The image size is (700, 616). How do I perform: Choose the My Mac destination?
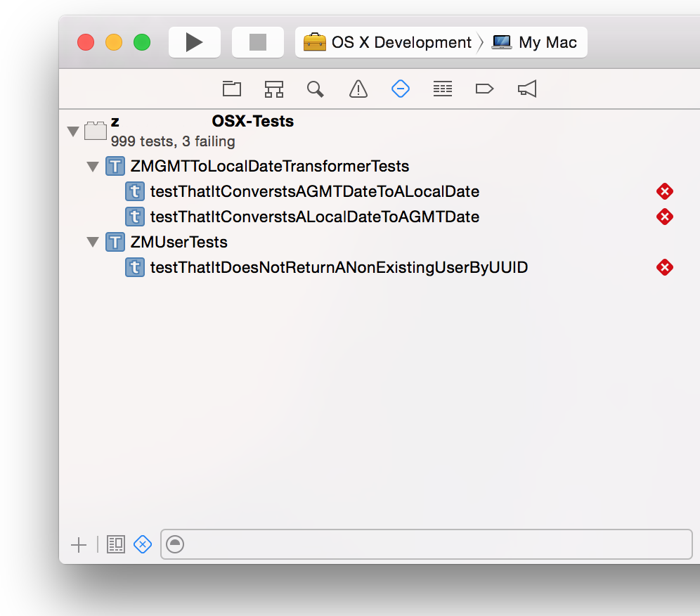[x=534, y=42]
